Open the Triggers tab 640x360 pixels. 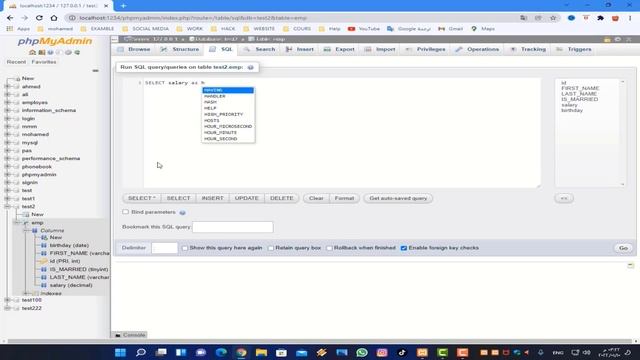coord(574,49)
